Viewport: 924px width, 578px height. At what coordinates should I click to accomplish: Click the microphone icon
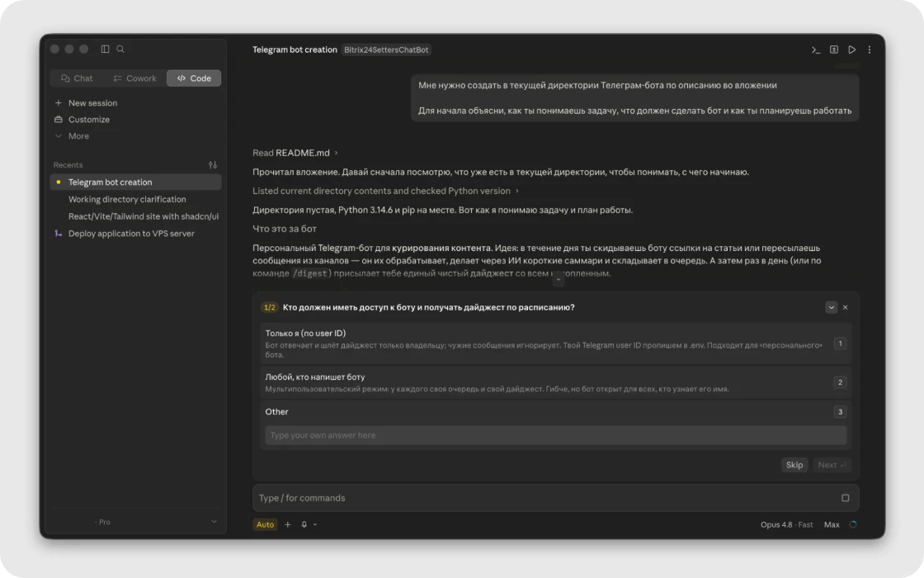tap(304, 524)
